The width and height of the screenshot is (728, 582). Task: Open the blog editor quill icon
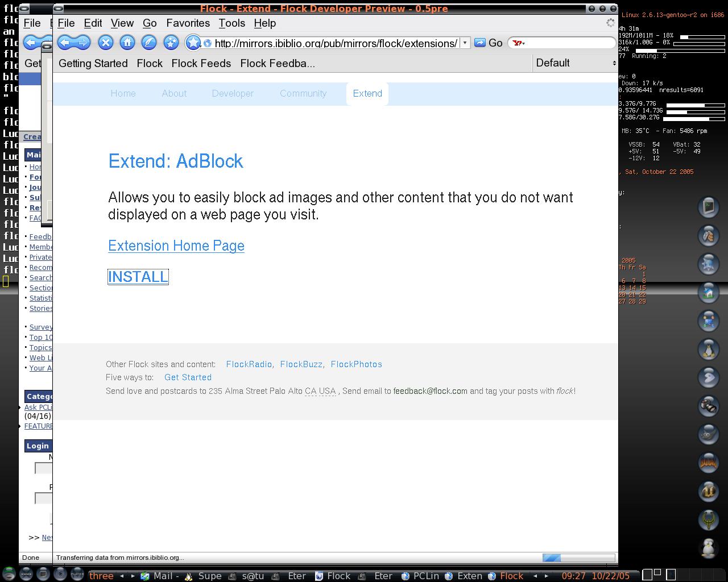coord(149,43)
